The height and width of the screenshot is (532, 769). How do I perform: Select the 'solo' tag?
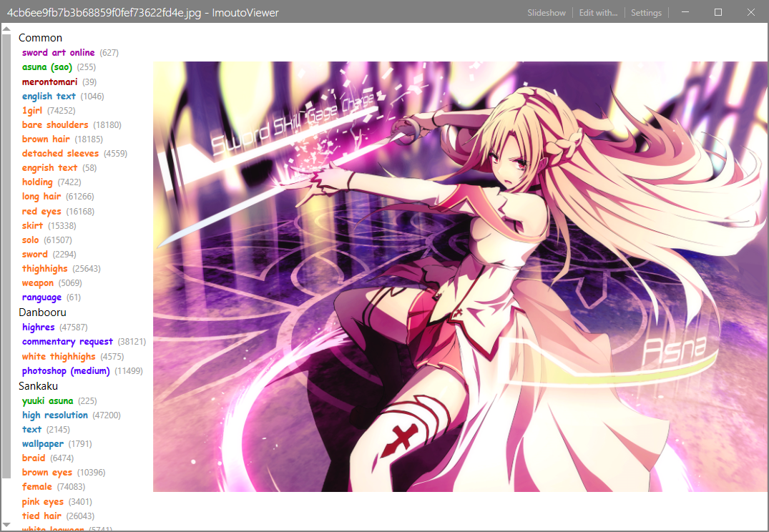tap(31, 240)
